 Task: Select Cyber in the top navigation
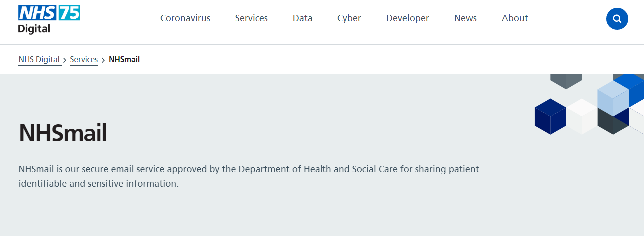tap(349, 18)
